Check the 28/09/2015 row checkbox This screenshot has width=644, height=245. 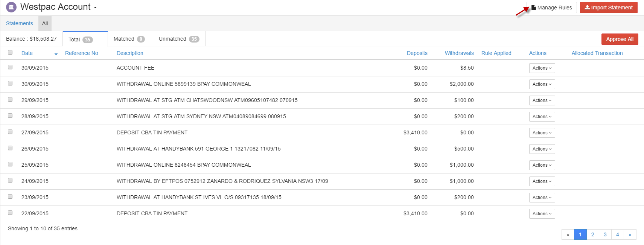coord(10,116)
